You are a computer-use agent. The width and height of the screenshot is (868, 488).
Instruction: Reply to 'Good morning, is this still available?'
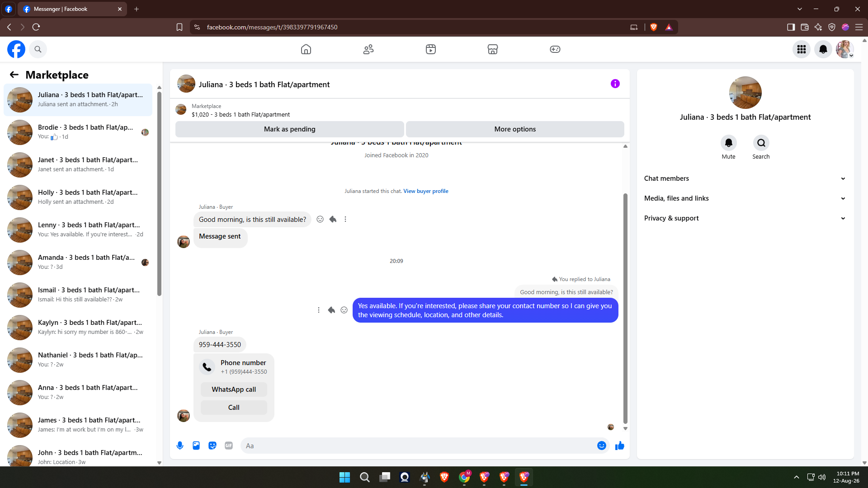[x=333, y=219]
